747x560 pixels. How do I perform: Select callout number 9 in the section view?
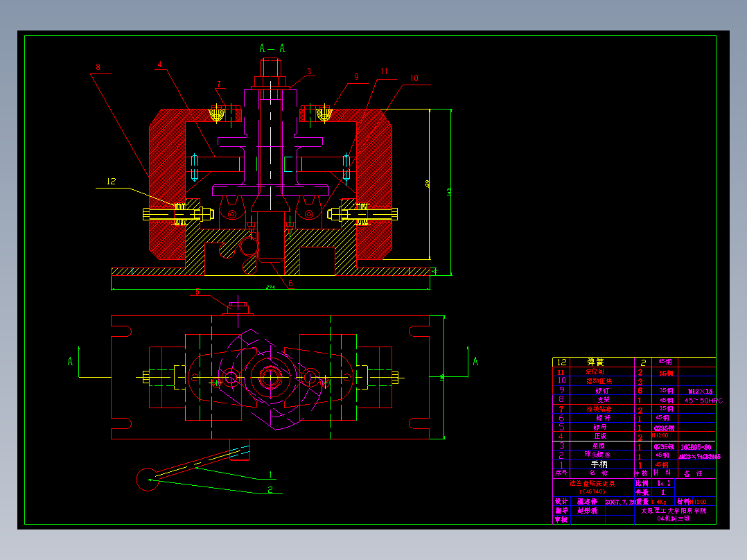356,77
